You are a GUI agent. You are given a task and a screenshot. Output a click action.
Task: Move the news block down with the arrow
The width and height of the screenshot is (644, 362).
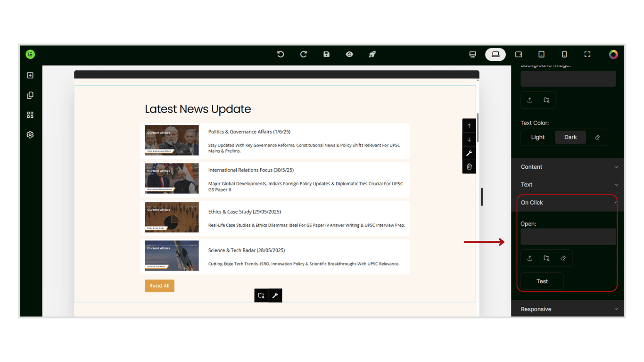(469, 140)
